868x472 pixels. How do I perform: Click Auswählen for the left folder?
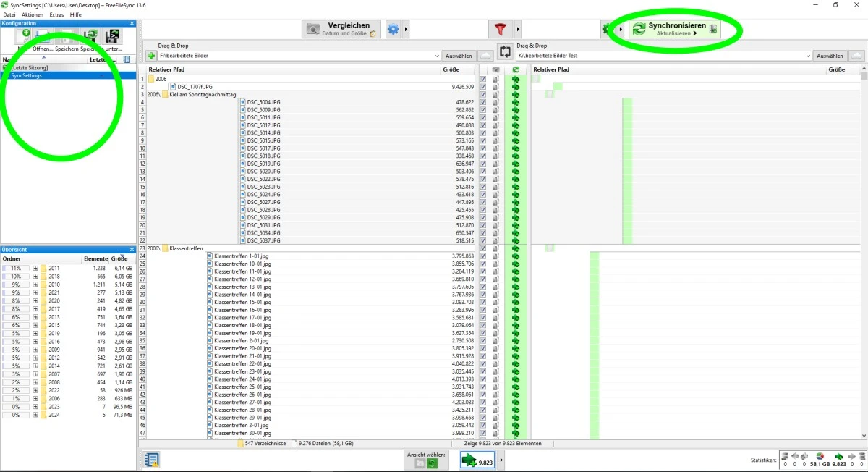click(x=459, y=56)
